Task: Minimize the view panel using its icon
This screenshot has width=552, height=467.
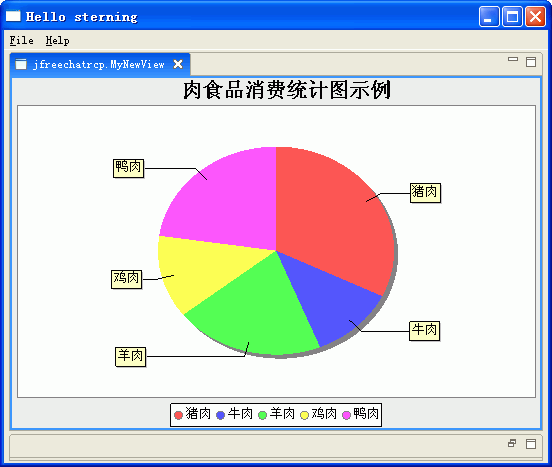Action: click(513, 59)
